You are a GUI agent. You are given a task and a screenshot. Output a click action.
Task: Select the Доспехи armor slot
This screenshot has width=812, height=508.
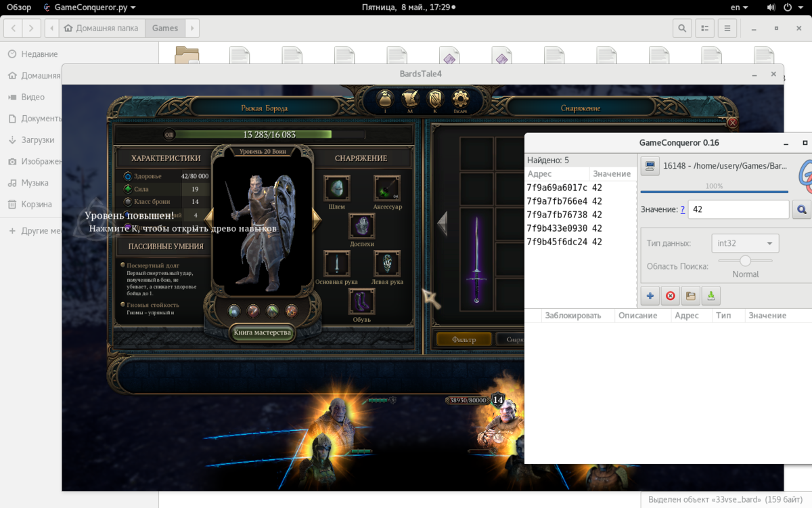[362, 226]
